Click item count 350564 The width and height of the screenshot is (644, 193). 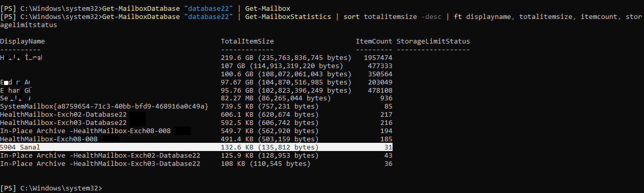380,74
